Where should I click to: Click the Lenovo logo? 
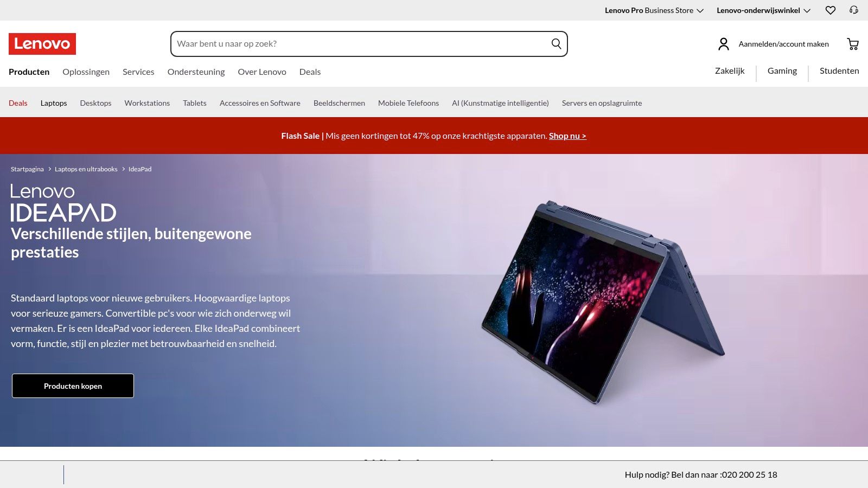point(42,44)
